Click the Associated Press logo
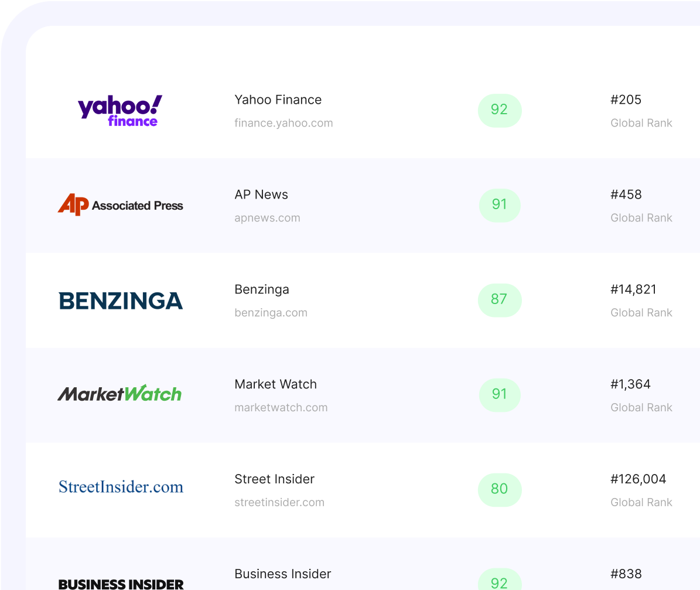 point(120,205)
